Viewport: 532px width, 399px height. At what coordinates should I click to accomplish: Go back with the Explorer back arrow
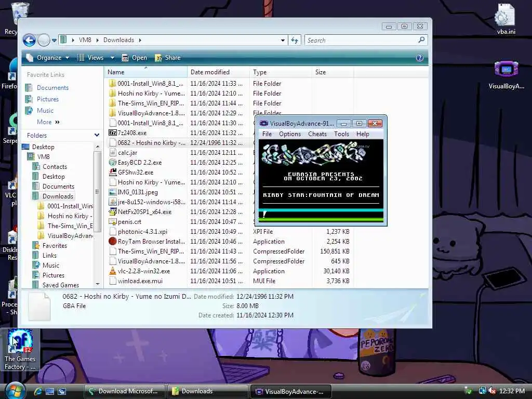(29, 41)
